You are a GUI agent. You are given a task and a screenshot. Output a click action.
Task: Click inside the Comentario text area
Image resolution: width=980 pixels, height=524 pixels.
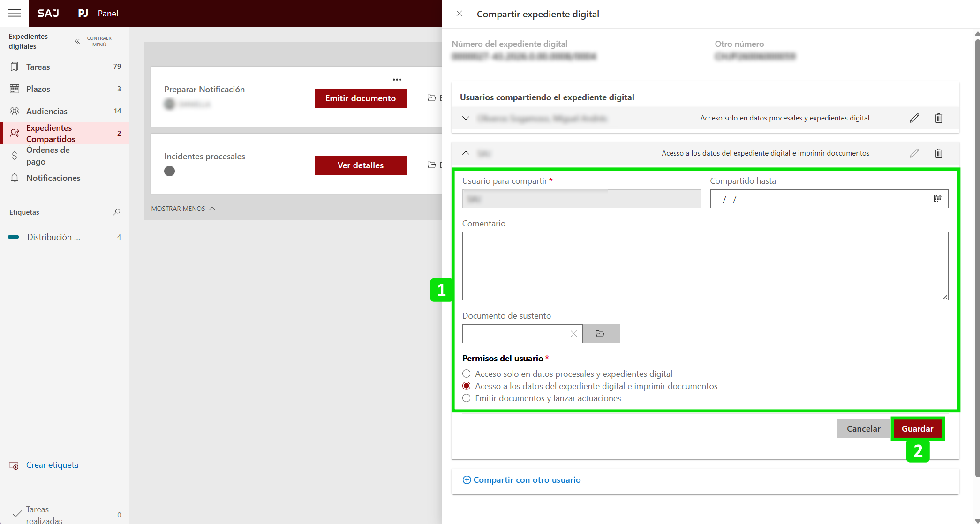tap(705, 266)
